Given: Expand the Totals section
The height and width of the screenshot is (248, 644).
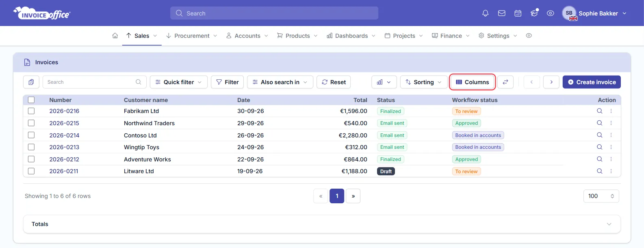Looking at the screenshot, I should click(x=322, y=224).
